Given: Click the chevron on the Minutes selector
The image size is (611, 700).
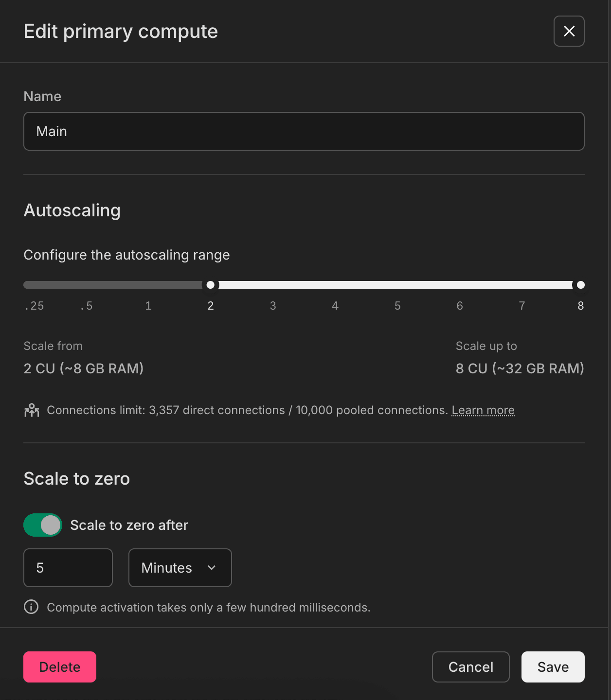Looking at the screenshot, I should [212, 568].
